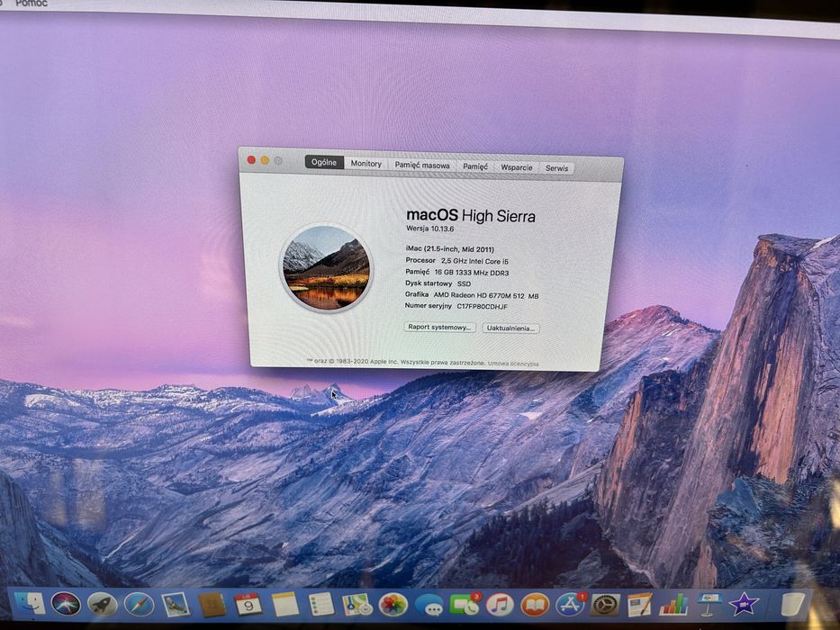Open Launchpad rocket icon
Screen dimensions: 840x630
pos(103,604)
